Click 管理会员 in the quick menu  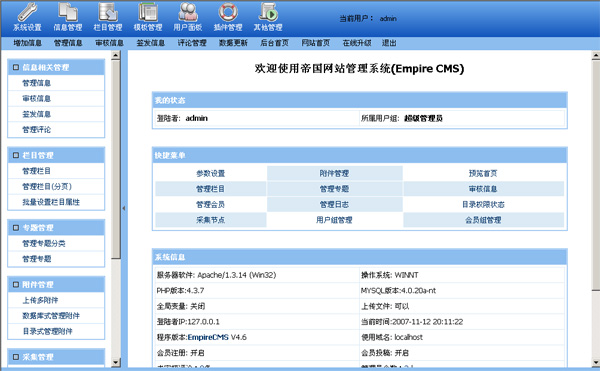click(210, 205)
